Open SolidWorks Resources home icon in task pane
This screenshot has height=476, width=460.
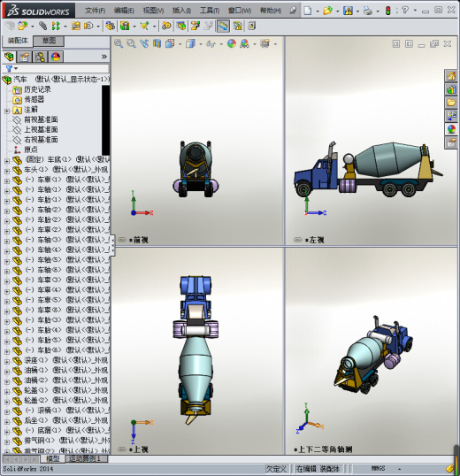click(451, 76)
